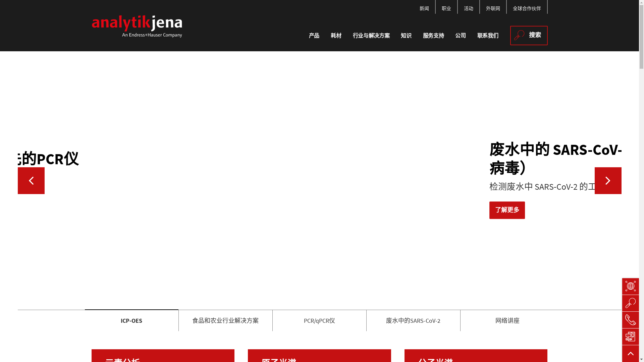The image size is (644, 362).
Task: Open the globe language sidebar icon
Action: click(x=630, y=286)
